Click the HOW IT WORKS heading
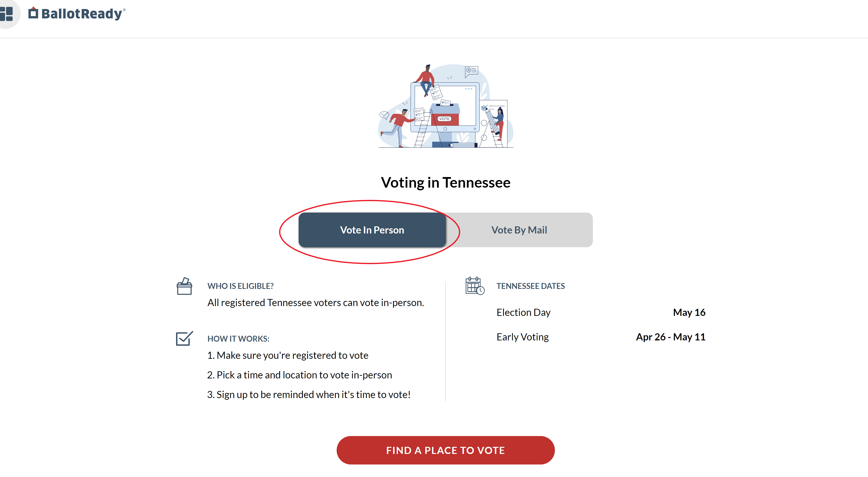 pos(238,339)
